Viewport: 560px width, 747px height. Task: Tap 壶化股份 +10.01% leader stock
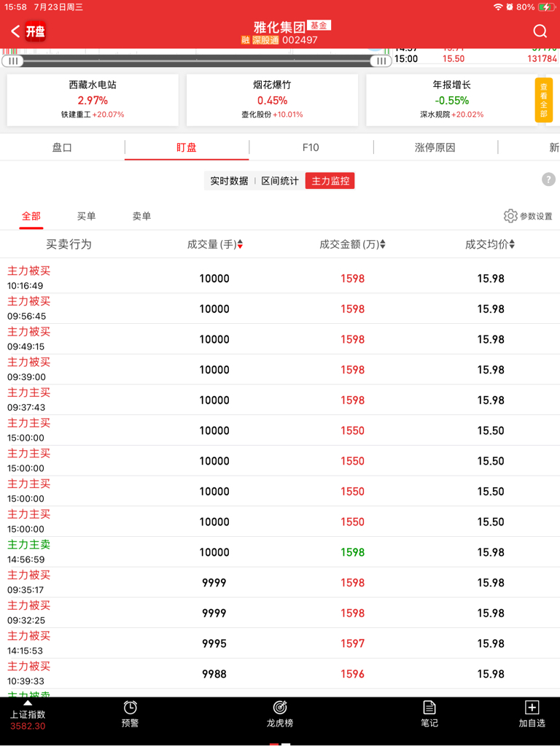pyautogui.click(x=272, y=115)
